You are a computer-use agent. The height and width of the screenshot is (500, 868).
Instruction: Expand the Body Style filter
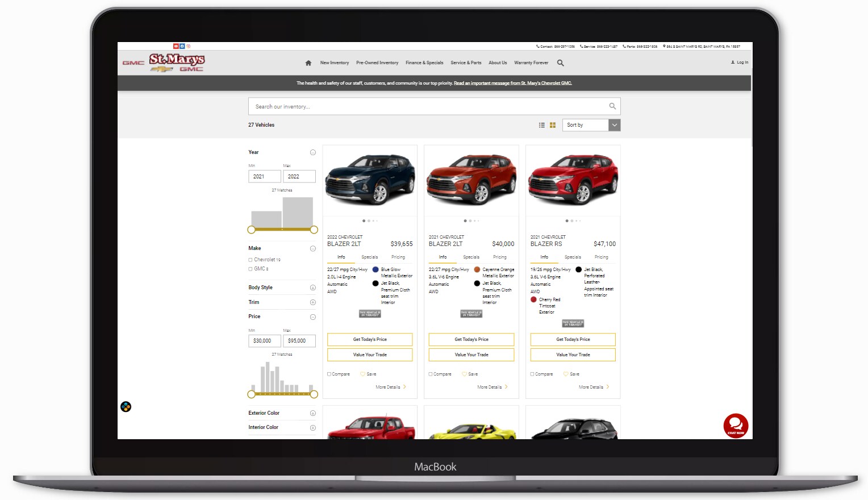click(x=312, y=287)
